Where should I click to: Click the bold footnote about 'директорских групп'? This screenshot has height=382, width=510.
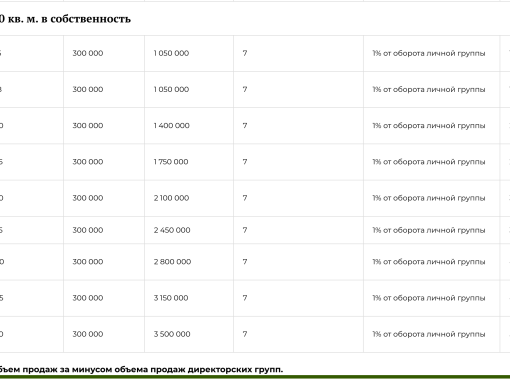141,369
